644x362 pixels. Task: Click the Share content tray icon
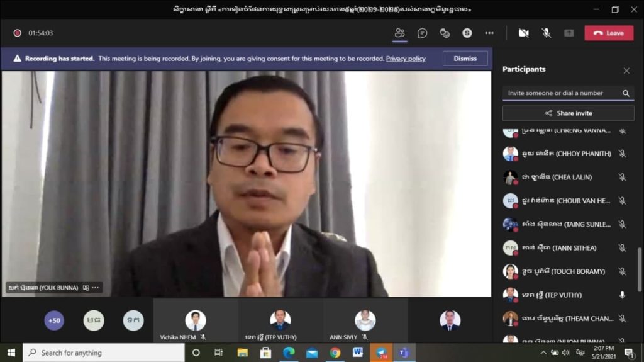pos(569,33)
